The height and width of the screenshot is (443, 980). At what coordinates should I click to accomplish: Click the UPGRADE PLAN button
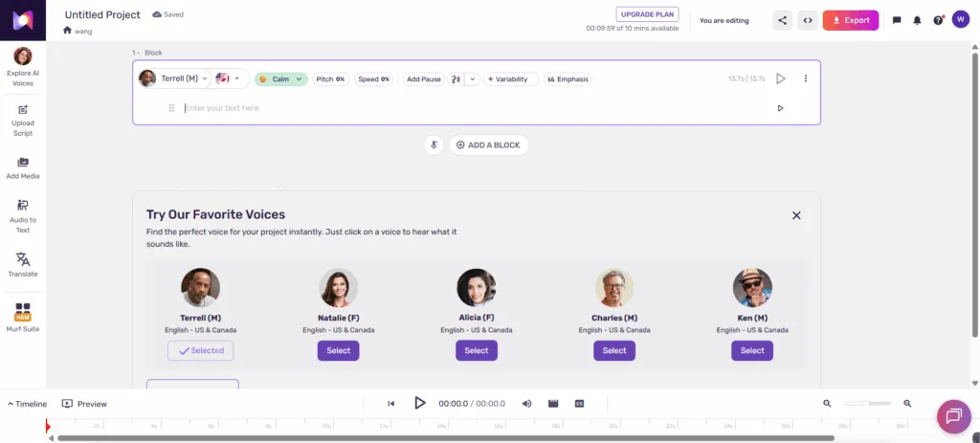pyautogui.click(x=647, y=14)
